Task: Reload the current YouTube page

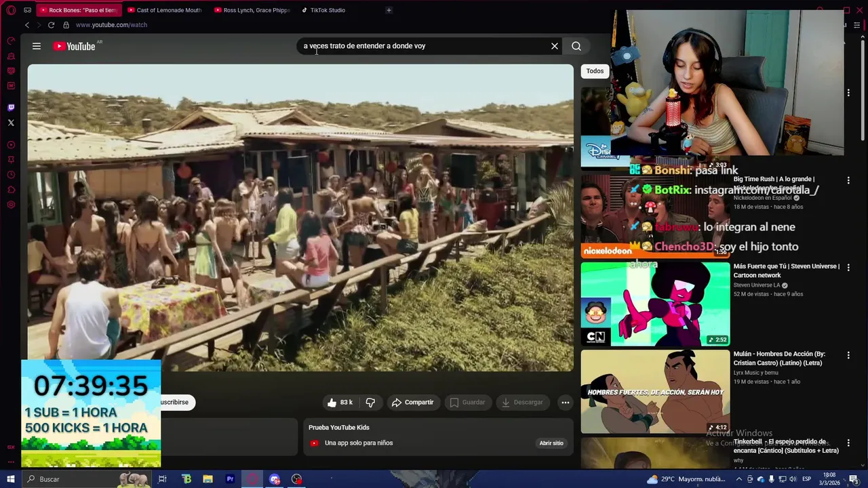Action: pos(51,25)
